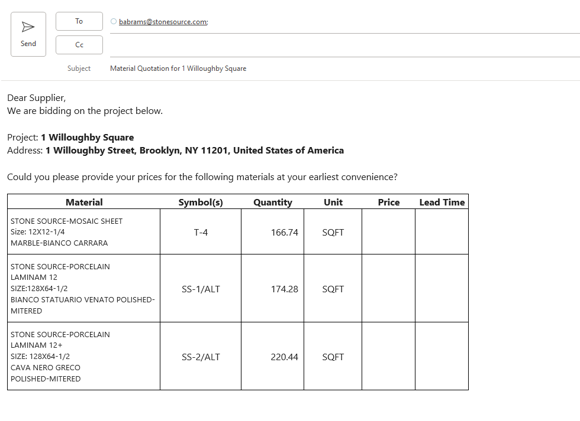Click into the Cc address field
Image resolution: width=580 pixels, height=421 pixels.
pyautogui.click(x=345, y=46)
